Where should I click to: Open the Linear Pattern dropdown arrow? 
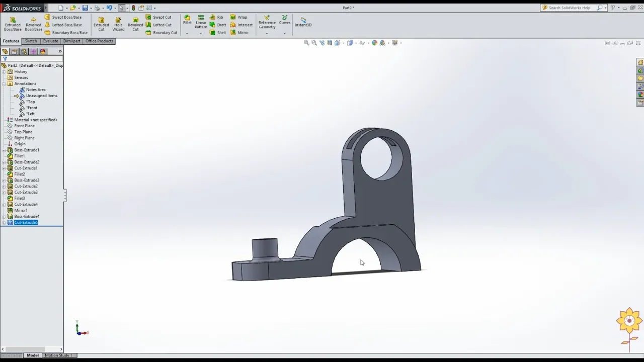coord(201,34)
